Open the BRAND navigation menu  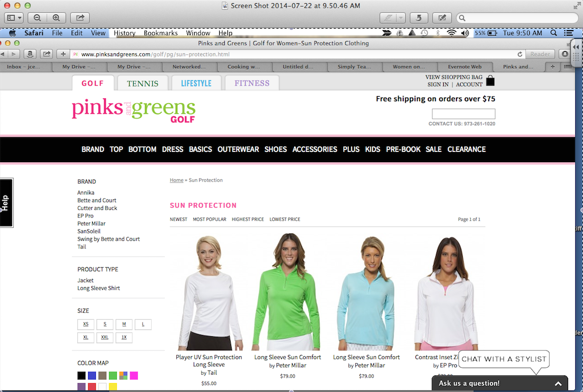(x=93, y=149)
